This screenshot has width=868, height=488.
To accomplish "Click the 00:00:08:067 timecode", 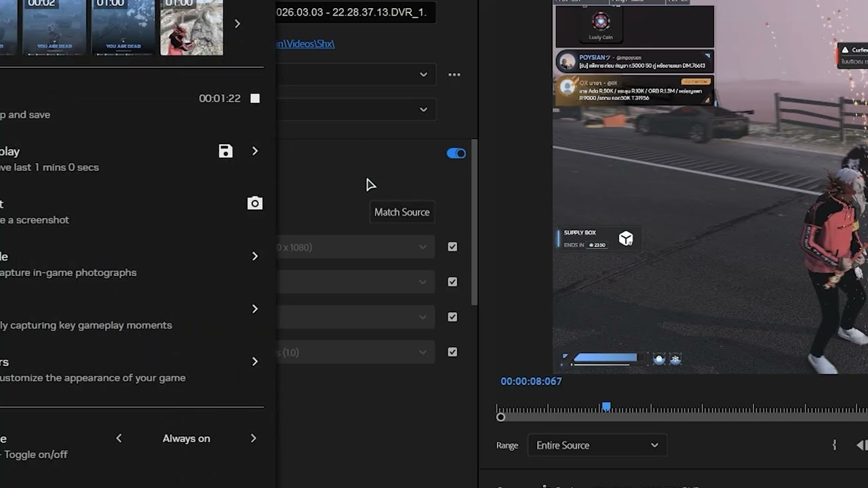I will pos(531,382).
